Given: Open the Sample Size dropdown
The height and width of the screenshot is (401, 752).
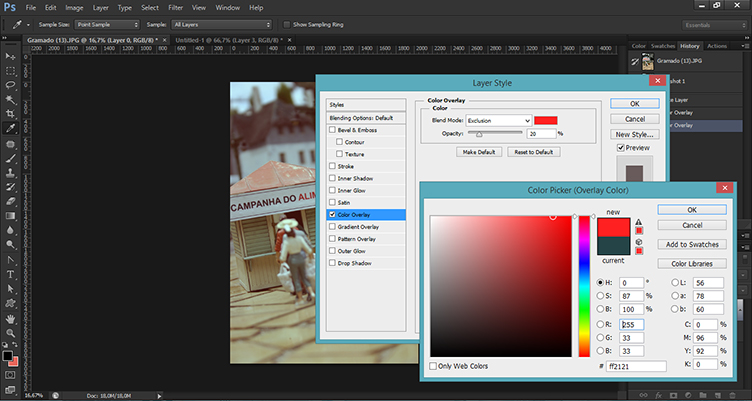Looking at the screenshot, I should pyautogui.click(x=108, y=23).
